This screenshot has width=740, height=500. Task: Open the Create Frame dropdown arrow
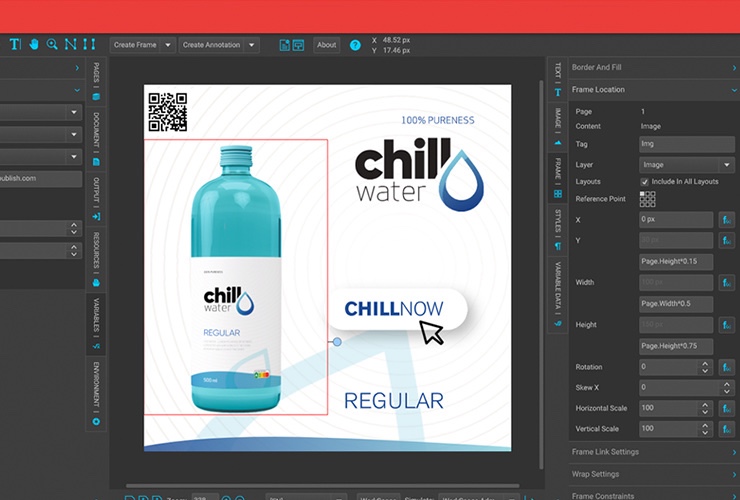[167, 45]
